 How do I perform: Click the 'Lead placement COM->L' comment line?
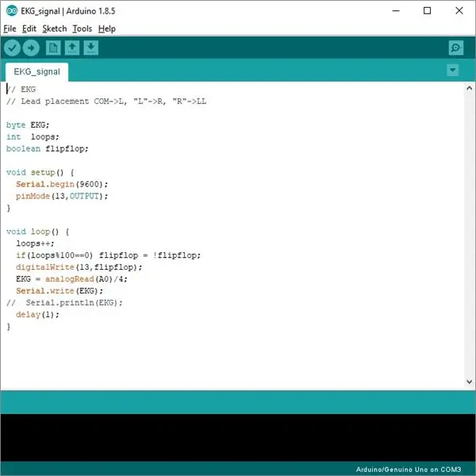[x=106, y=101]
